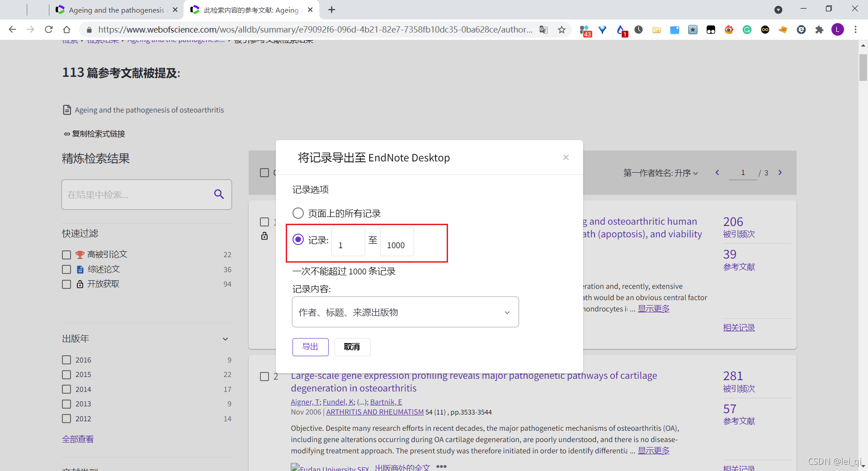Switch to the Ageing and the pathogenesis tab
This screenshot has height=471, width=868.
pyautogui.click(x=116, y=9)
